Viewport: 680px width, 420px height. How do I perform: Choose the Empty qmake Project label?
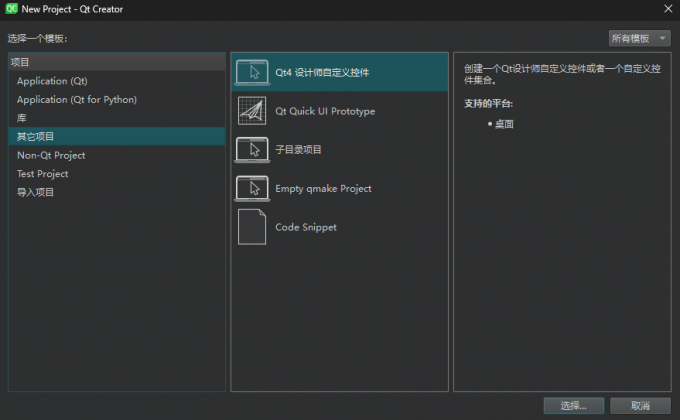(x=324, y=189)
